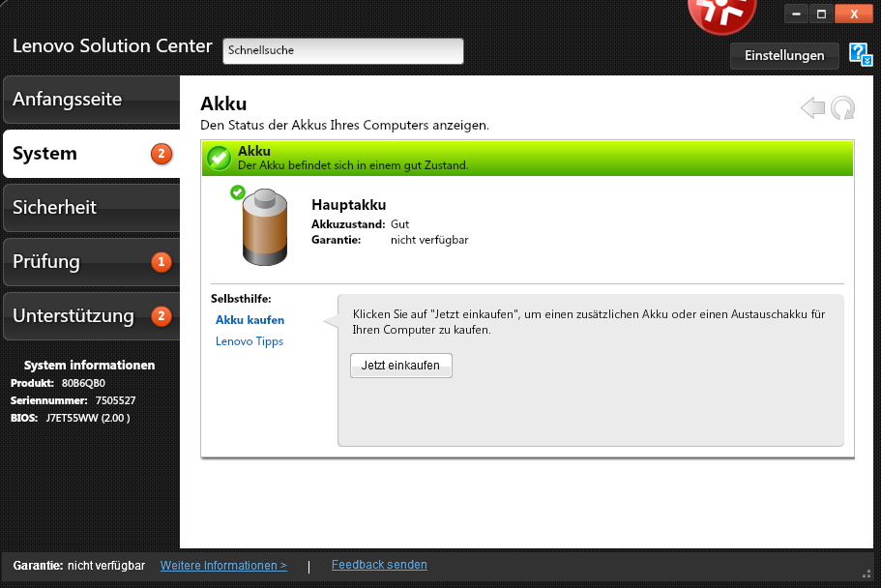The image size is (881, 588).
Task: Click the brown battery image
Action: pyautogui.click(x=265, y=227)
